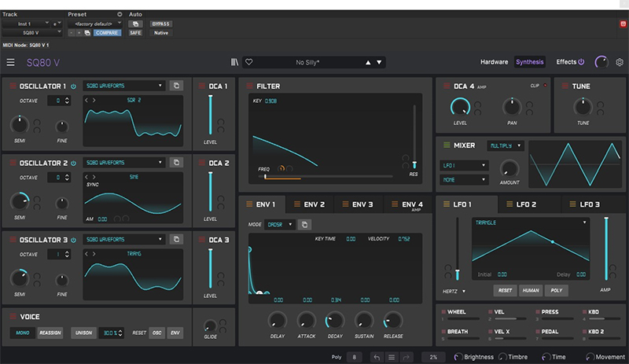Select previous preset with up arrow
This screenshot has width=629, height=364.
click(x=368, y=63)
